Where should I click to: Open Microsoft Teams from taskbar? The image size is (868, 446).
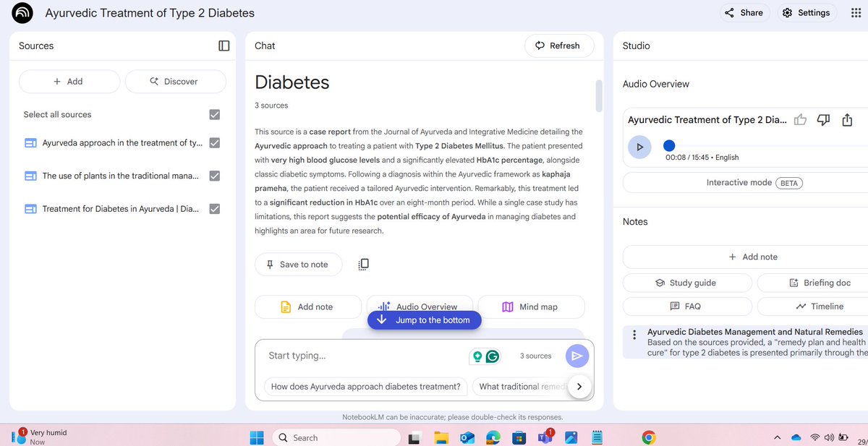pos(545,437)
